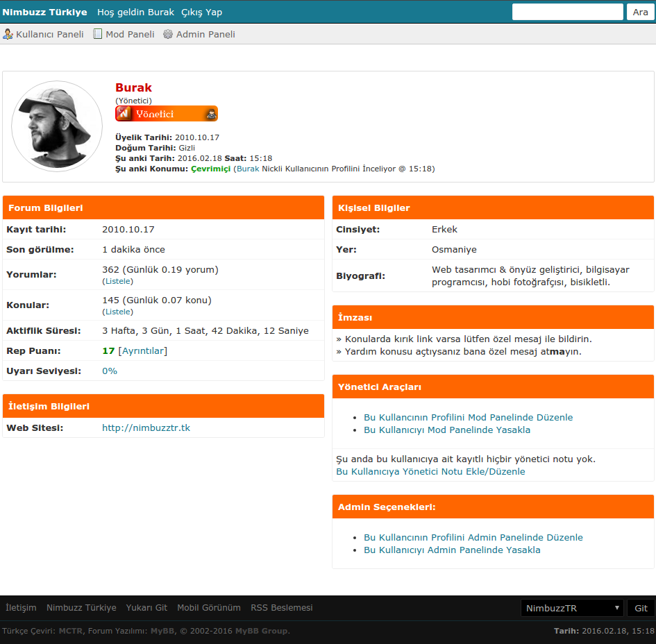The image size is (656, 644).
Task: Click the Forum Bilgileri section header
Action: click(x=163, y=207)
